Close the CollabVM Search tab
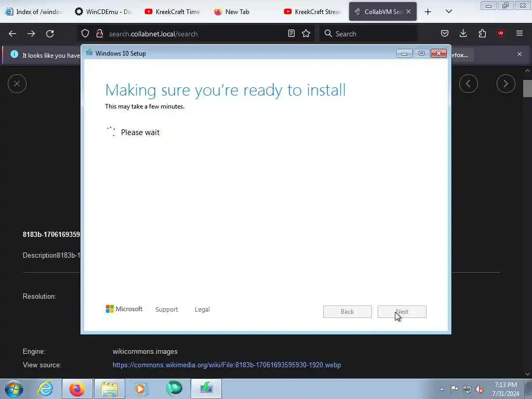Viewport: 532px width, 399px height. (x=408, y=11)
